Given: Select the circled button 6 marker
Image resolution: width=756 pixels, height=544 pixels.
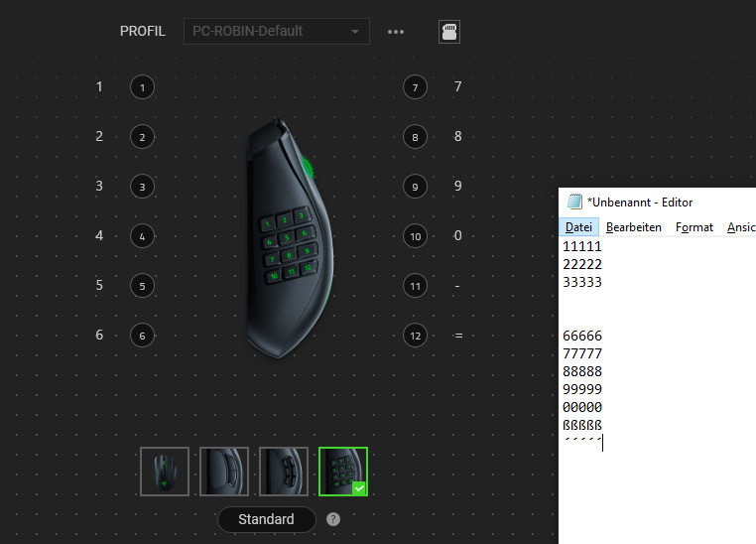Looking at the screenshot, I should click(142, 336).
